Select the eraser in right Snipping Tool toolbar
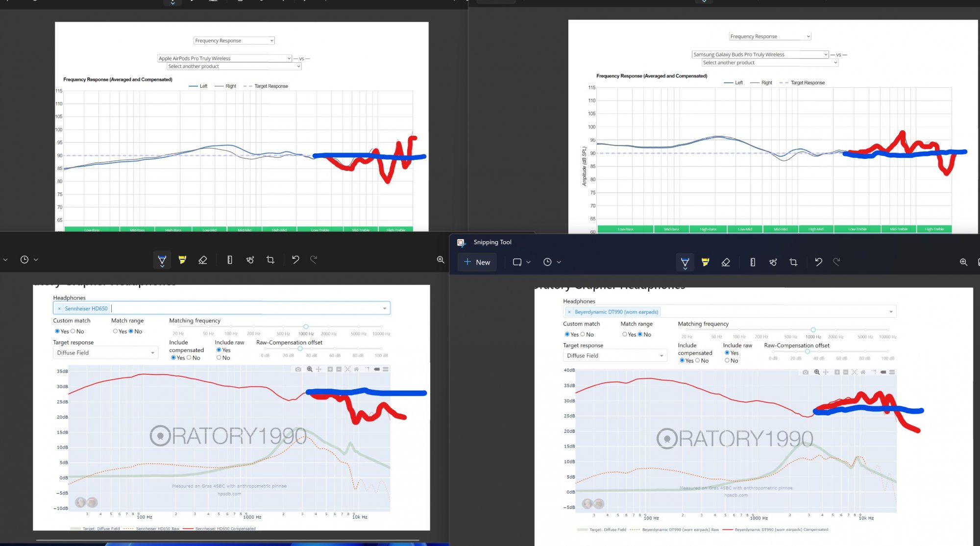 point(726,262)
